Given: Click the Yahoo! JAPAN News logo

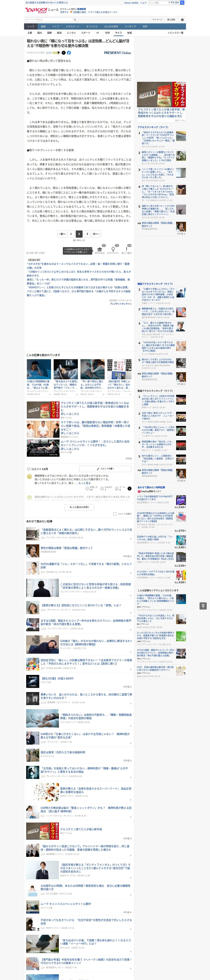Looking at the screenshot, I should pyautogui.click(x=42, y=10).
